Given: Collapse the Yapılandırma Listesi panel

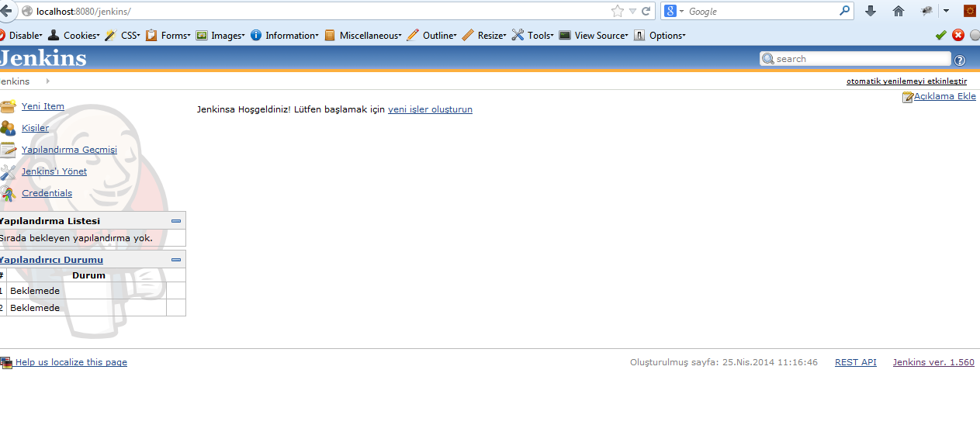Looking at the screenshot, I should click(x=176, y=221).
